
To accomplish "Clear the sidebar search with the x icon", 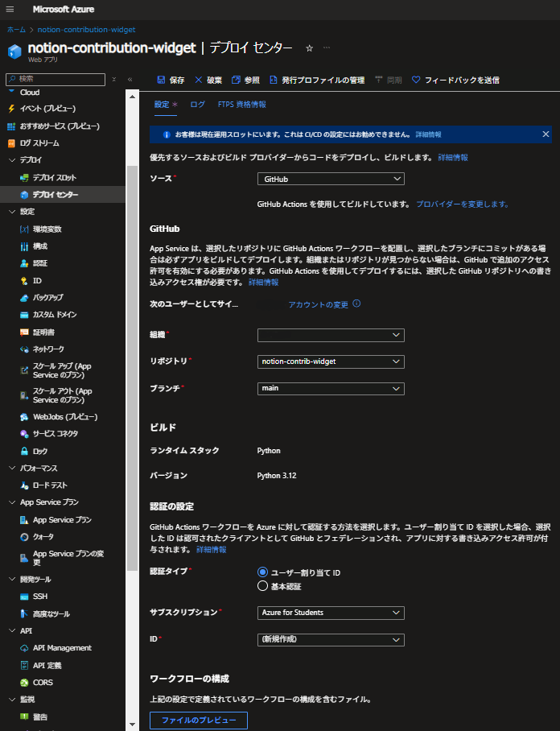I will click(114, 79).
